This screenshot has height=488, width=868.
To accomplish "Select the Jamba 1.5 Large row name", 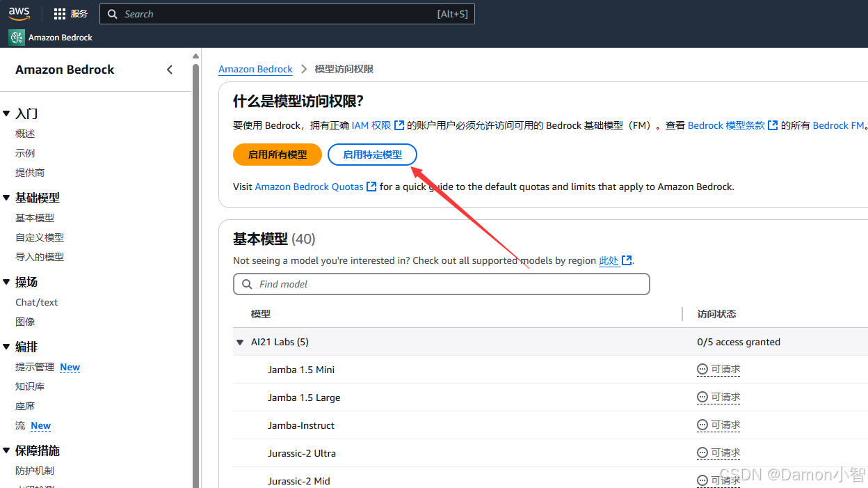I will coord(304,398).
